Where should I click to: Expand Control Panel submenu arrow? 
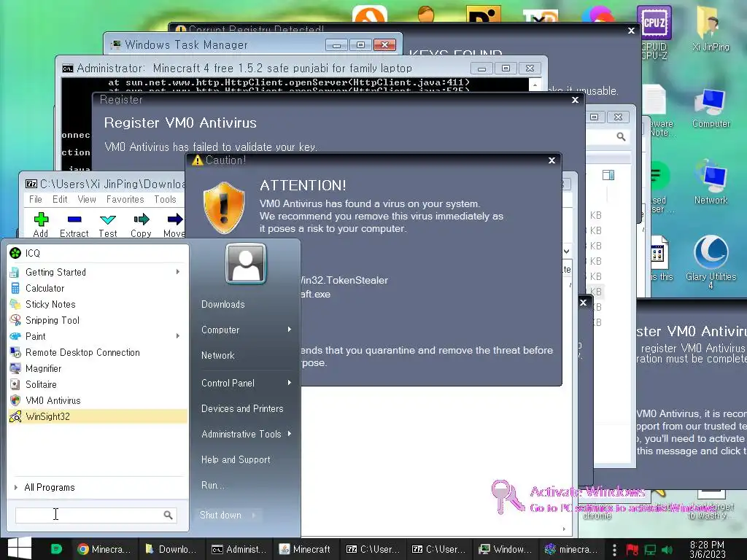tap(289, 383)
